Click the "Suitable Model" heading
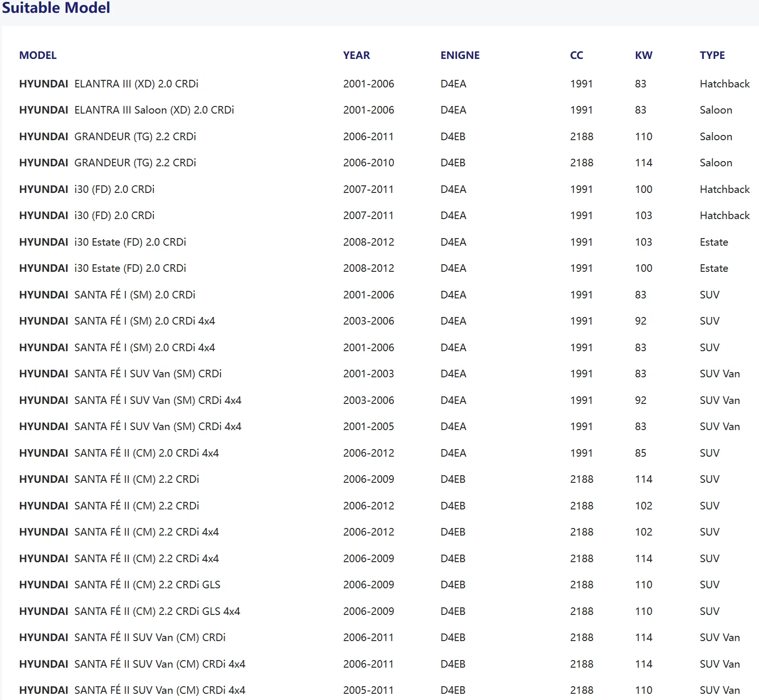 point(56,8)
